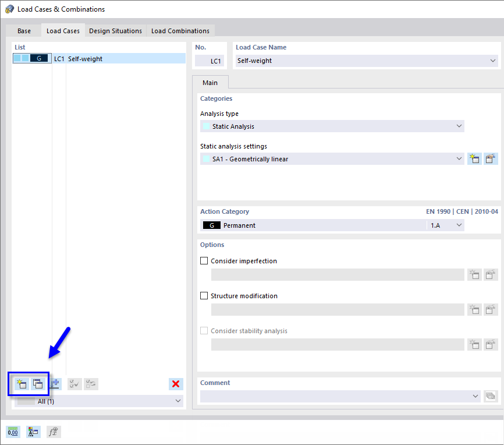Edit the SA1 static analysis settings

pyautogui.click(x=490, y=158)
